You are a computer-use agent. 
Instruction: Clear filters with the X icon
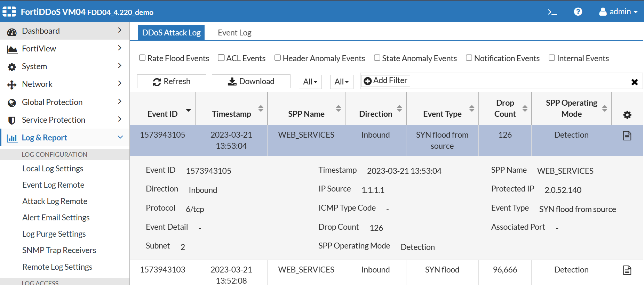click(x=635, y=82)
